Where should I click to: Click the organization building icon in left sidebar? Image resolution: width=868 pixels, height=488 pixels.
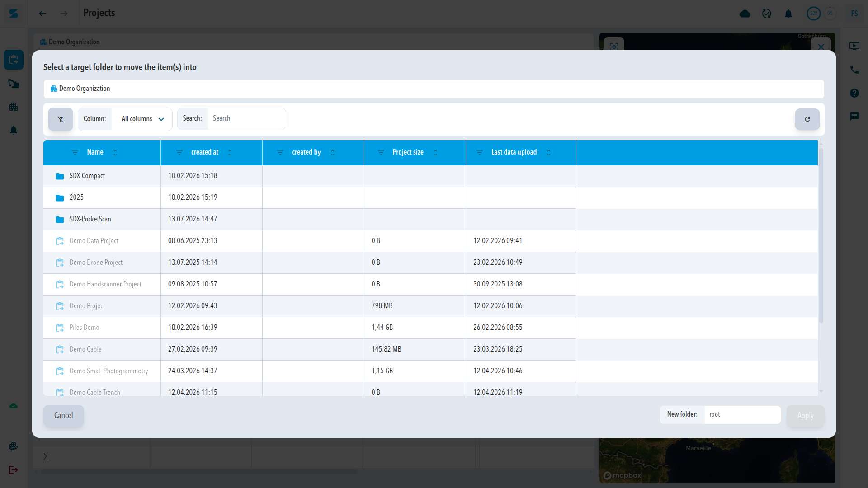[x=14, y=107]
